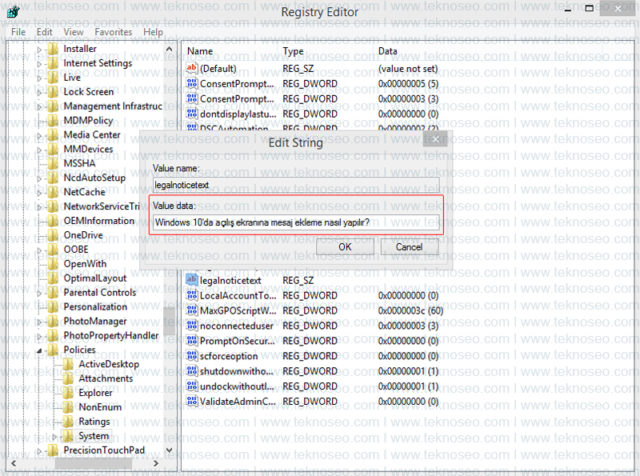Expand the Management Infrastructure node
Image resolution: width=640 pixels, height=476 pixels.
pos(40,107)
